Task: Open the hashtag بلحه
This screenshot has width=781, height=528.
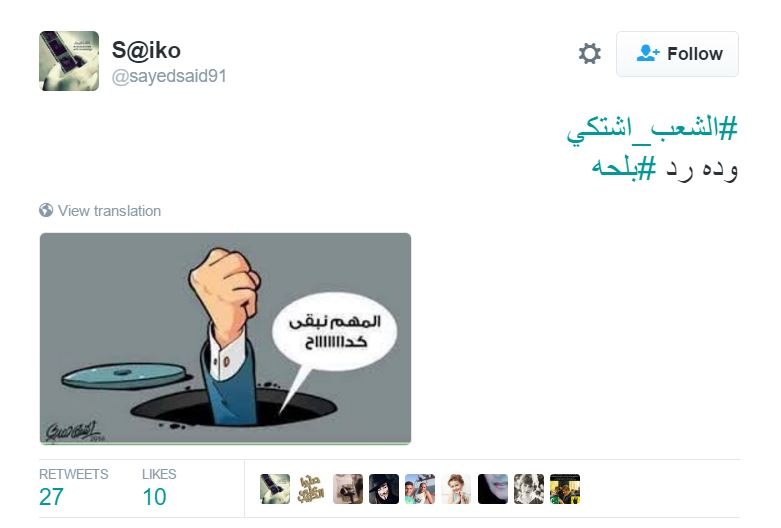Action: click(x=624, y=168)
